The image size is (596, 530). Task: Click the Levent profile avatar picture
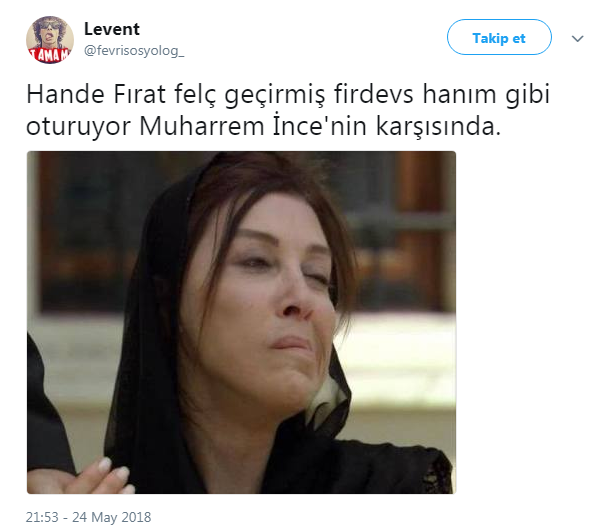pyautogui.click(x=50, y=40)
